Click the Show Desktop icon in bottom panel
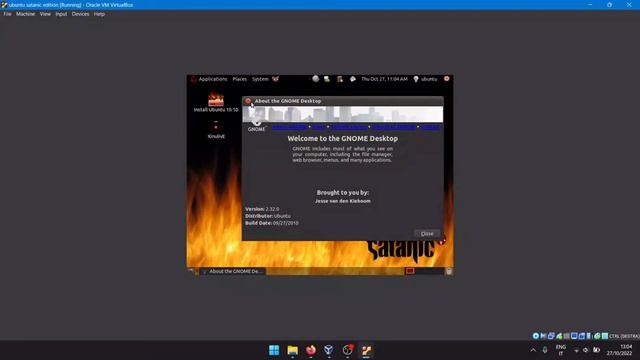This screenshot has width=640, height=360. (x=191, y=271)
